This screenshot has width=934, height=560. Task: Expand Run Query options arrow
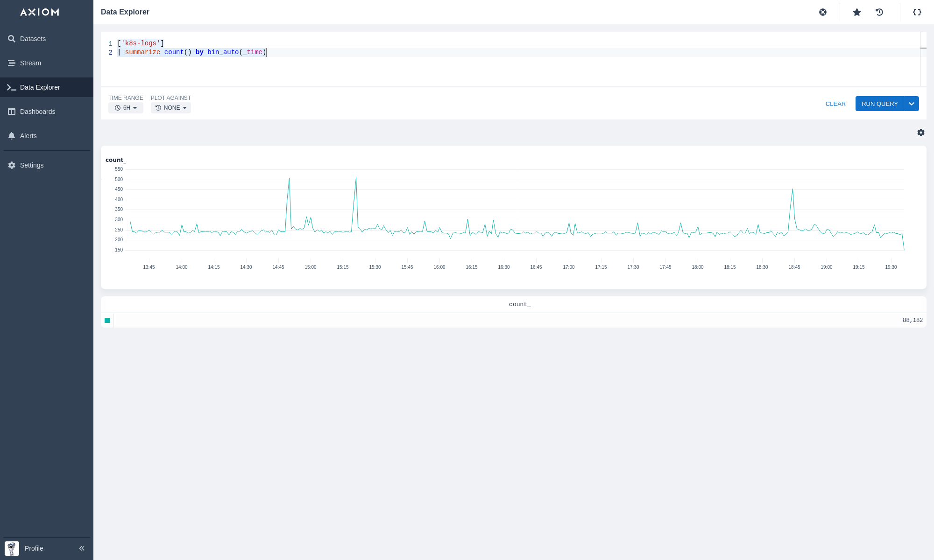pyautogui.click(x=912, y=104)
